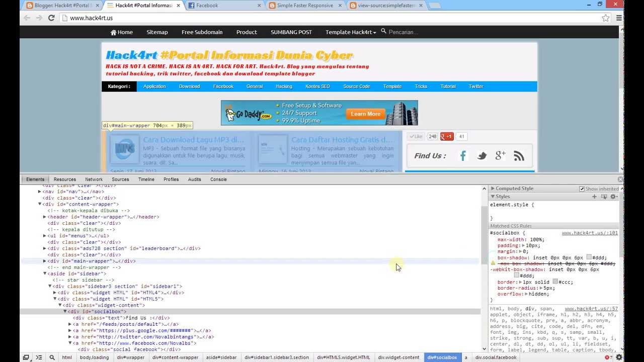644x362 pixels.
Task: Click the Google +1 button
Action: click(447, 136)
